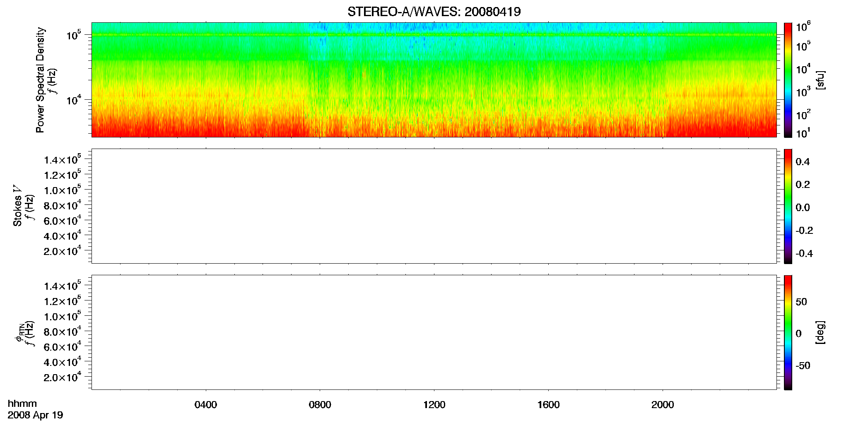Click the Power Spectral Density spectrogram image
The image size is (868, 447).
point(434,79)
